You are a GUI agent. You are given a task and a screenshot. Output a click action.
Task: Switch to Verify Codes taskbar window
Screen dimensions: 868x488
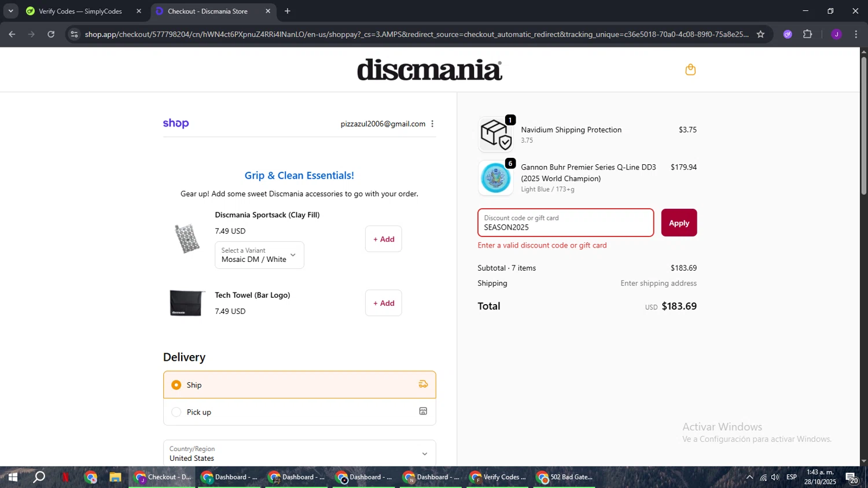tap(498, 477)
